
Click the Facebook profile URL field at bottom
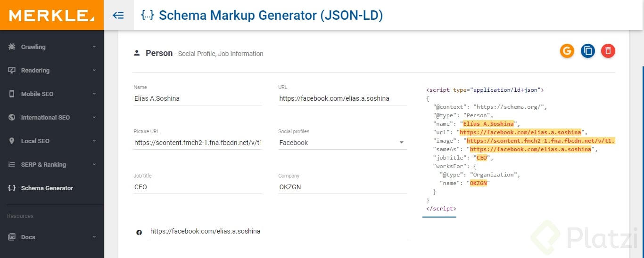[x=279, y=231]
